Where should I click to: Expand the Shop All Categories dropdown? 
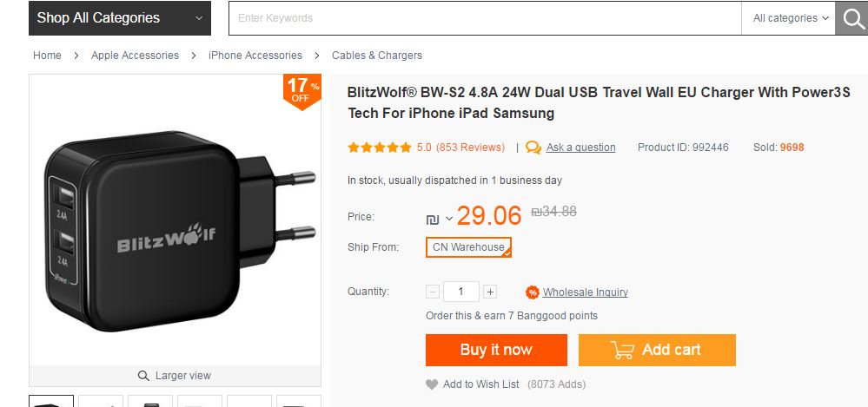point(120,18)
